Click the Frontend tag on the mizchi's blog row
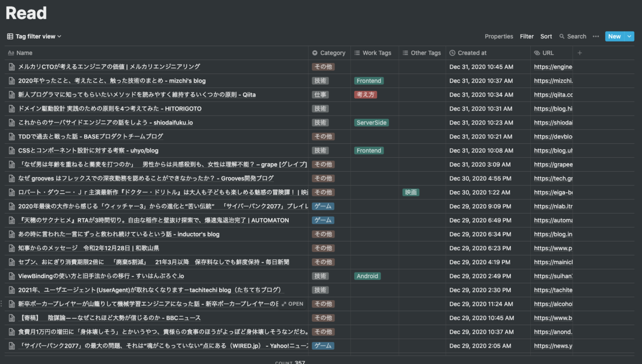The image size is (642, 364). pos(369,81)
